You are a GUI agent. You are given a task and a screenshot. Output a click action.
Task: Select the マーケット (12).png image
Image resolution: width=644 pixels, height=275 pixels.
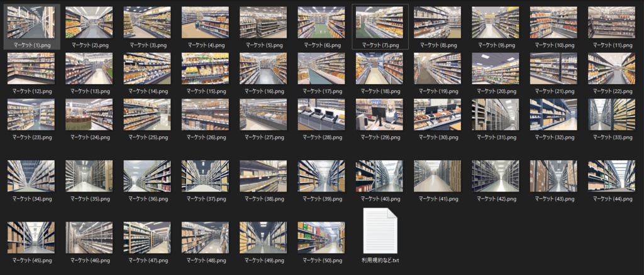coord(31,68)
